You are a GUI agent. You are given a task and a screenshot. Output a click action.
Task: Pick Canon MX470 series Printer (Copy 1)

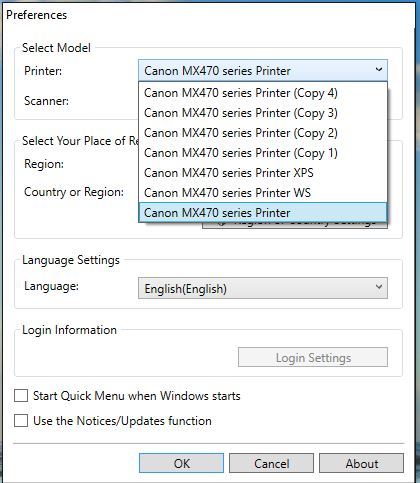tap(263, 153)
